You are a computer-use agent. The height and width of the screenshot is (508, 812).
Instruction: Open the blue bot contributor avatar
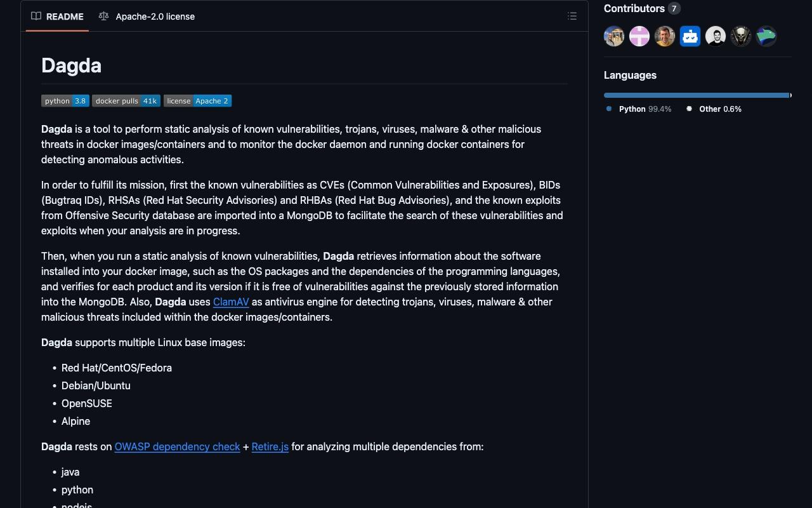tap(690, 36)
